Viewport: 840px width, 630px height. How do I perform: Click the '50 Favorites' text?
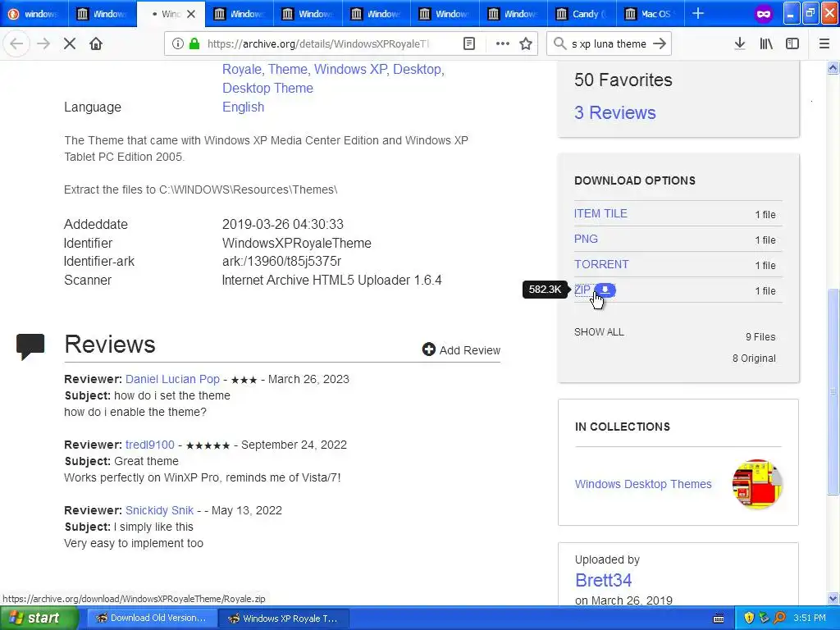623,80
